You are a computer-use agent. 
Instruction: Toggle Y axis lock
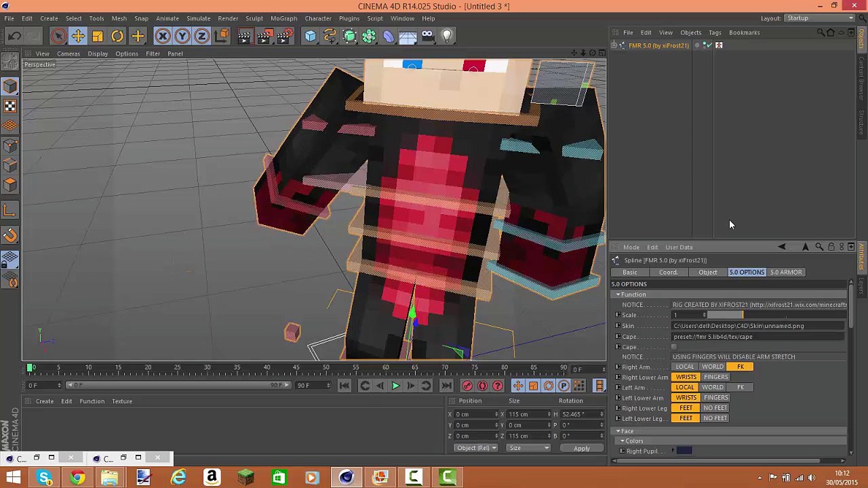[182, 36]
